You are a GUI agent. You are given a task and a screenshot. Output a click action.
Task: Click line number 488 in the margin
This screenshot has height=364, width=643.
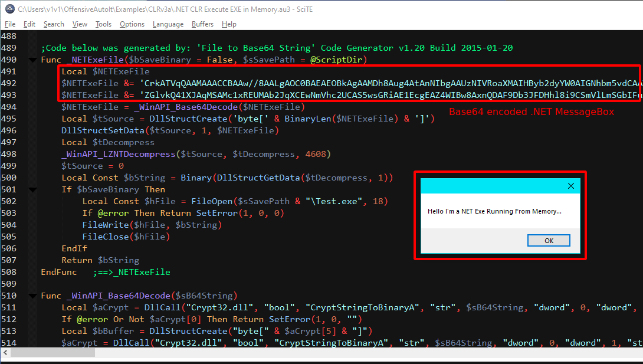pyautogui.click(x=9, y=36)
